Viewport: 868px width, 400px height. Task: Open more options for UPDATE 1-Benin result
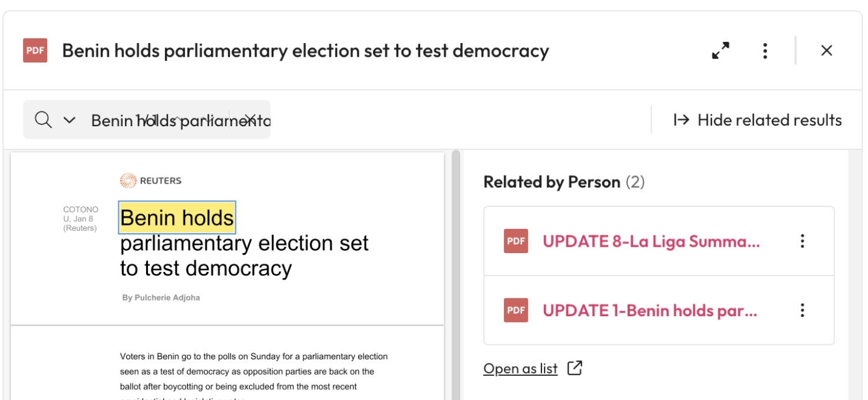[802, 310]
